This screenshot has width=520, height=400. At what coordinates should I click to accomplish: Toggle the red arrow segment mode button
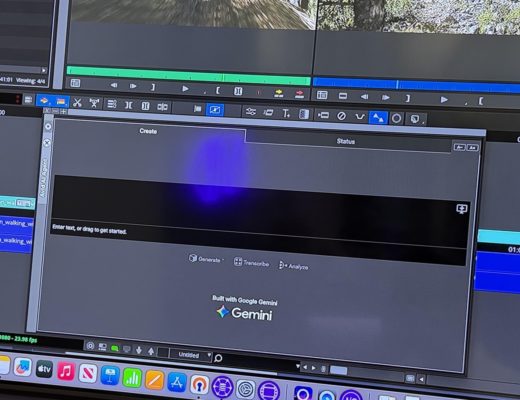pyautogui.click(x=43, y=101)
